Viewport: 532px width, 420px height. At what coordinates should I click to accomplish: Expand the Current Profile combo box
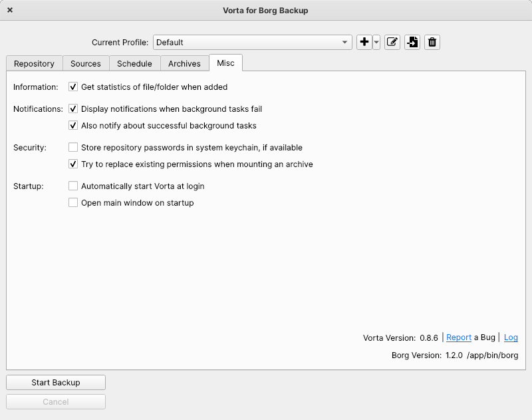coord(253,43)
